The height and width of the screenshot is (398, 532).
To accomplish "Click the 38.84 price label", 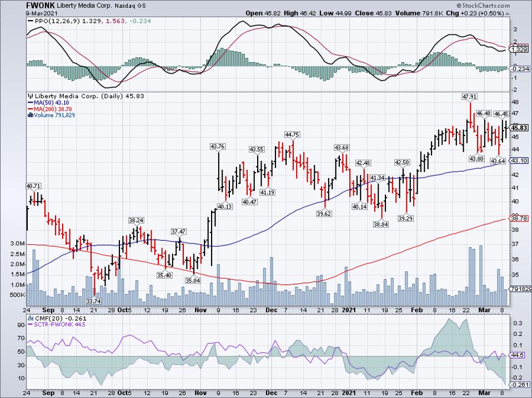I will 381,224.
